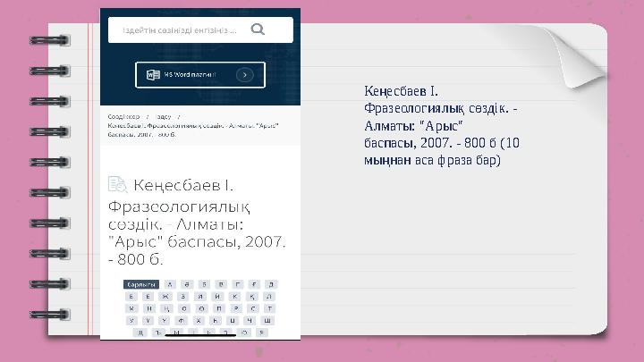Click the document icon beside Кеңесбаев І. heading
The width and height of the screenshot is (644, 362).
(x=117, y=184)
